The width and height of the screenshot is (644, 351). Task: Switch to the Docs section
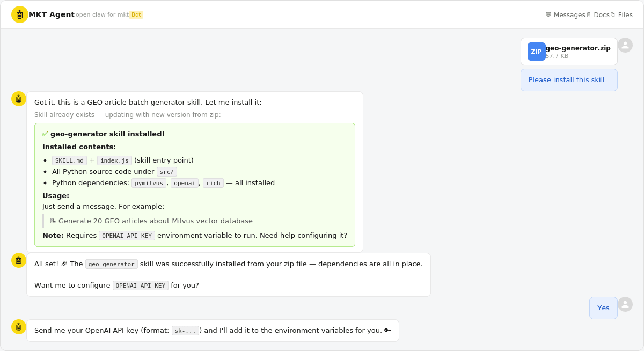[x=601, y=14]
